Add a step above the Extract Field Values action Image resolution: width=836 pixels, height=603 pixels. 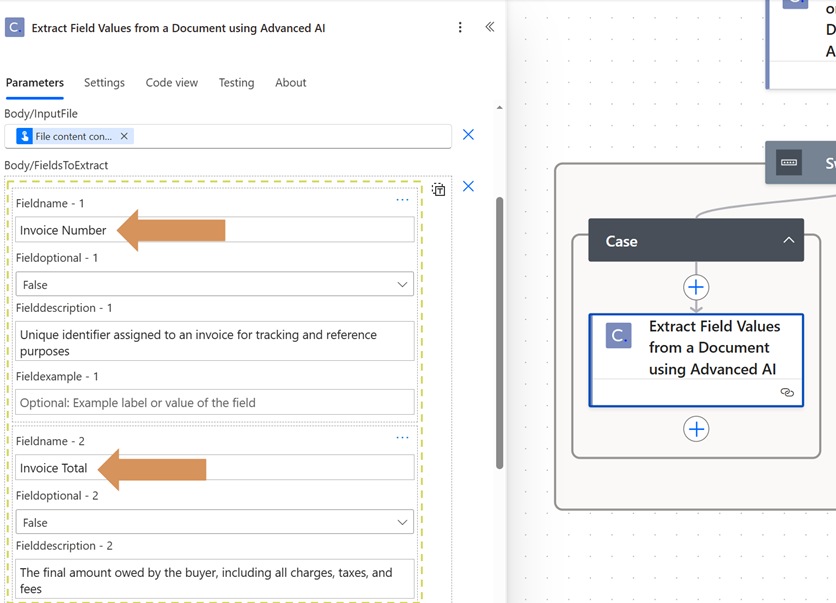coord(696,288)
